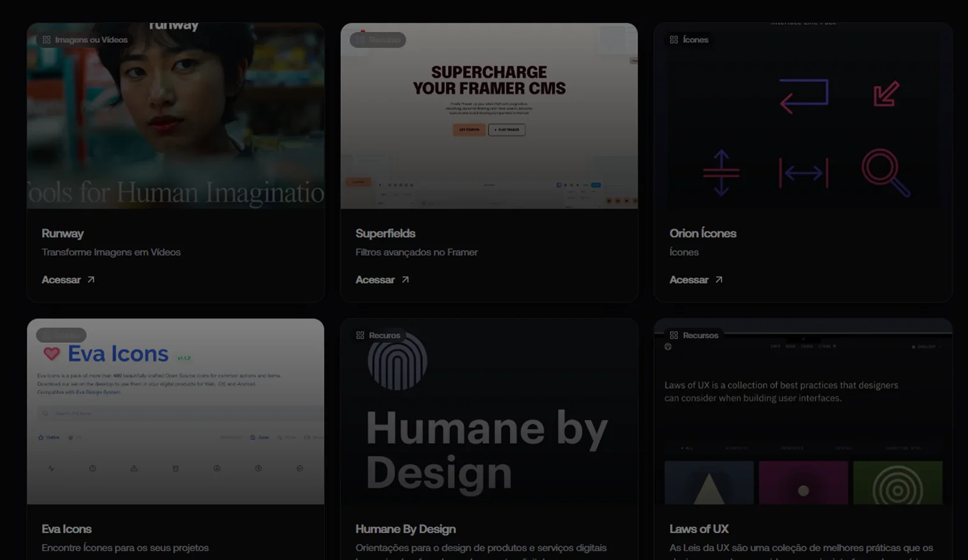This screenshot has height=560, width=968.
Task: Open the Laws of UX preview image
Action: click(803, 411)
